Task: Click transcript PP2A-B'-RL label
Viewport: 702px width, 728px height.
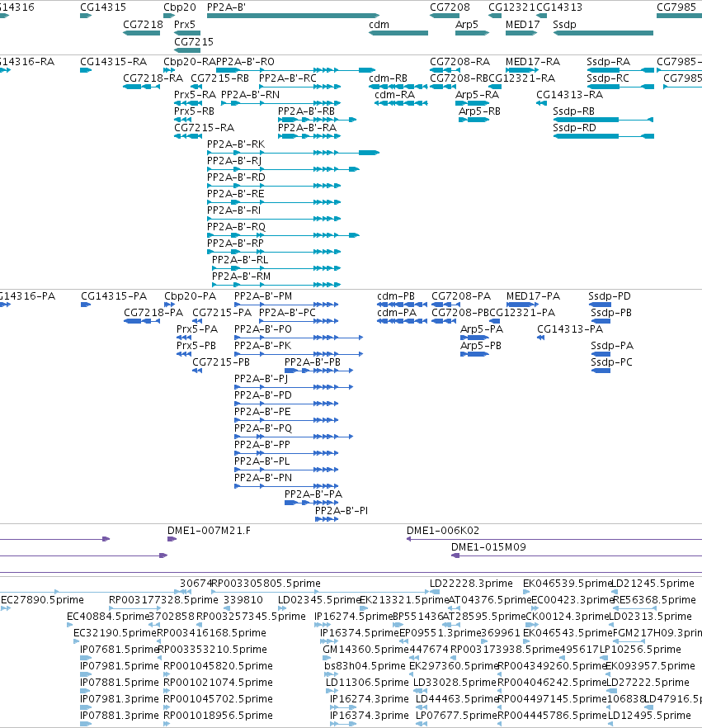Action: 240,260
